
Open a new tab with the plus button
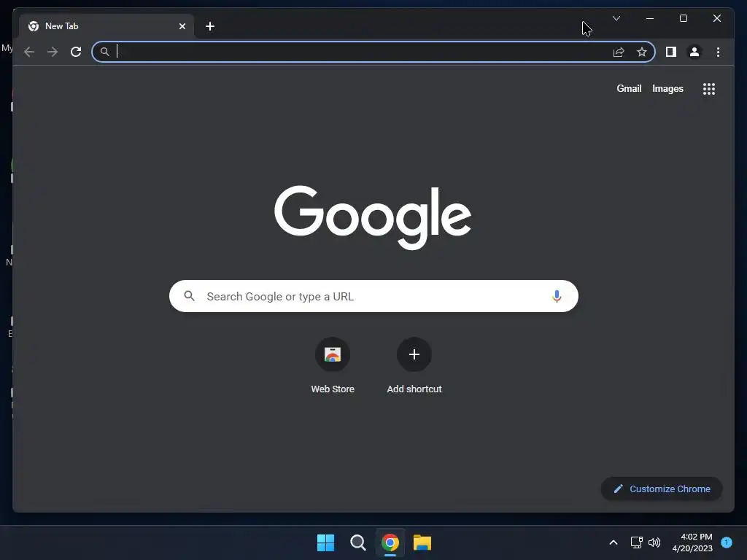(x=210, y=26)
